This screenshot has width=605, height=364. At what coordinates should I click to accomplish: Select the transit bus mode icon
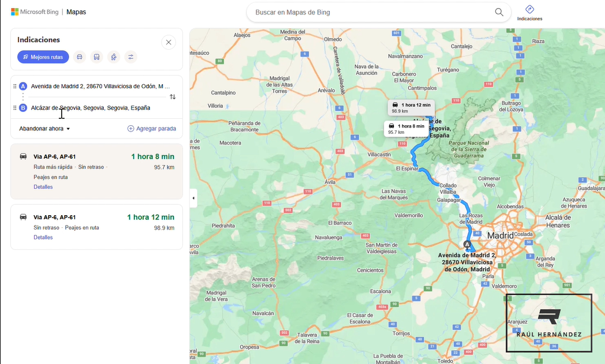coord(96,57)
